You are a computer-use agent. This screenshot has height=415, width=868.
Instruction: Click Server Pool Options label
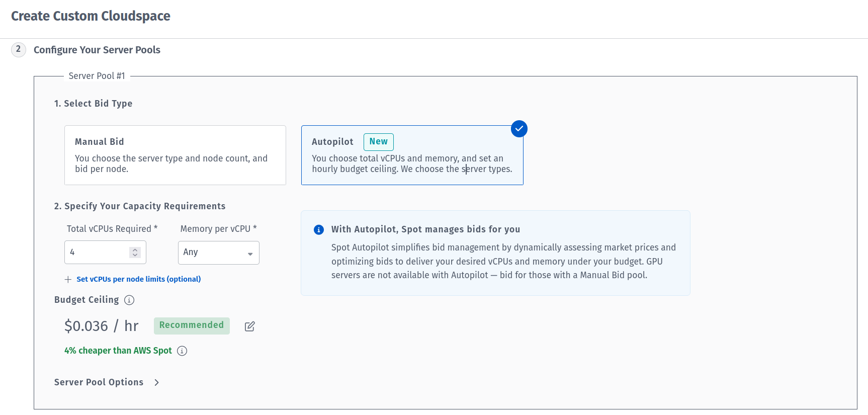[99, 382]
